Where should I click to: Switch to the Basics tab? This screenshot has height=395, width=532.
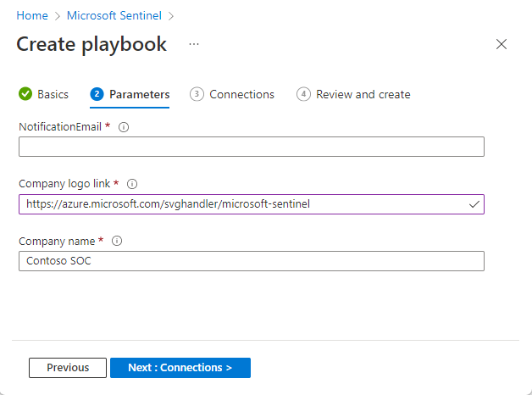point(53,94)
